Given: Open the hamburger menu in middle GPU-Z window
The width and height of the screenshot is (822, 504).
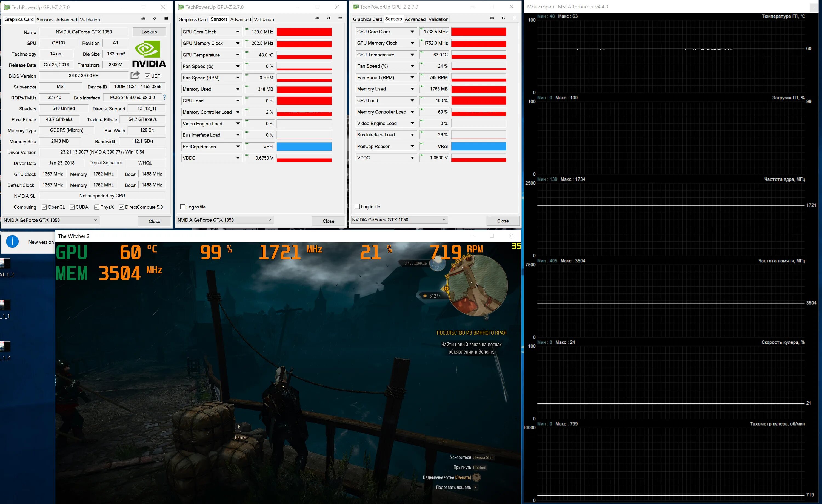Looking at the screenshot, I should (340, 18).
